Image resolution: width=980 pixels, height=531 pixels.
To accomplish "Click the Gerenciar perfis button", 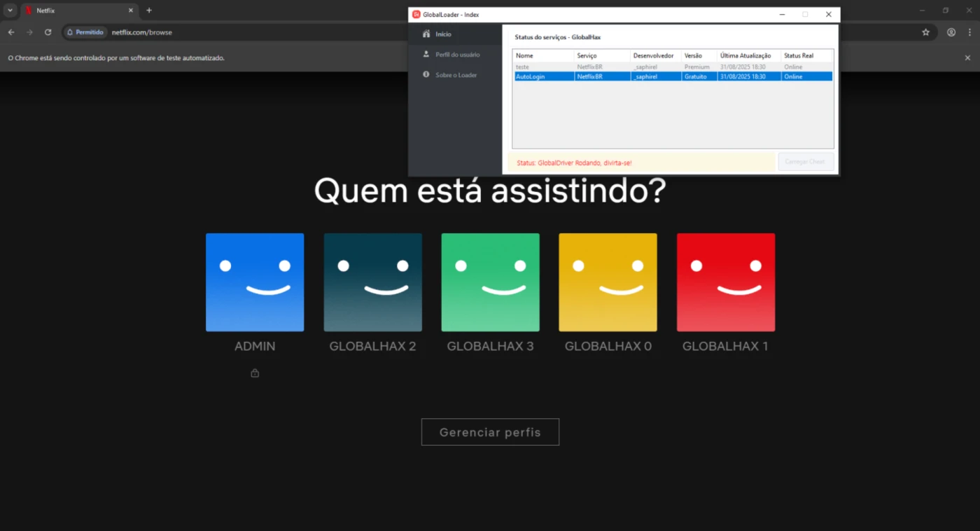I will point(490,432).
